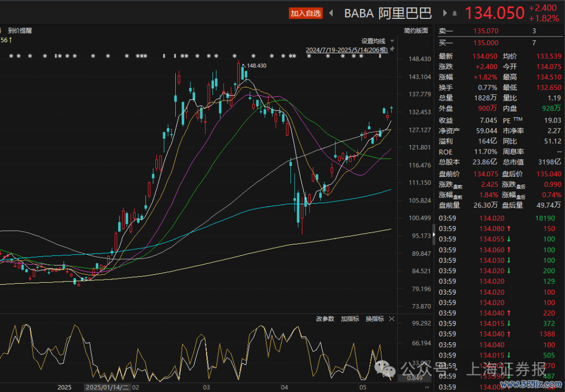Go to next stock with right arrow
This screenshot has height=392, width=565.
pyautogui.click(x=445, y=13)
